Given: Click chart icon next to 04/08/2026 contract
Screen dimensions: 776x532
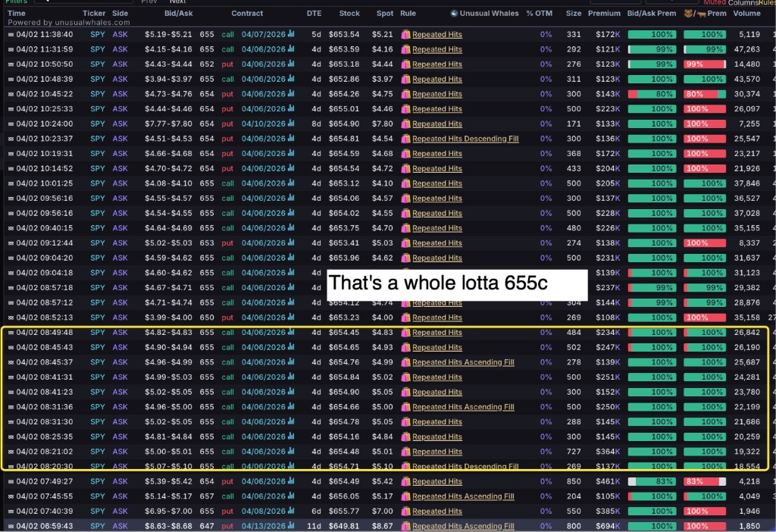Looking at the screenshot, I should point(291,511).
